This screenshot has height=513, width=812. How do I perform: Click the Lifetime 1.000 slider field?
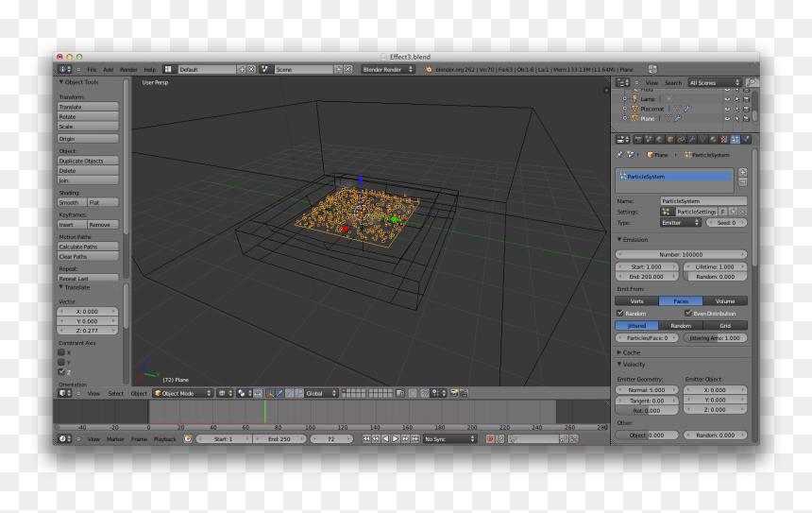pos(715,266)
